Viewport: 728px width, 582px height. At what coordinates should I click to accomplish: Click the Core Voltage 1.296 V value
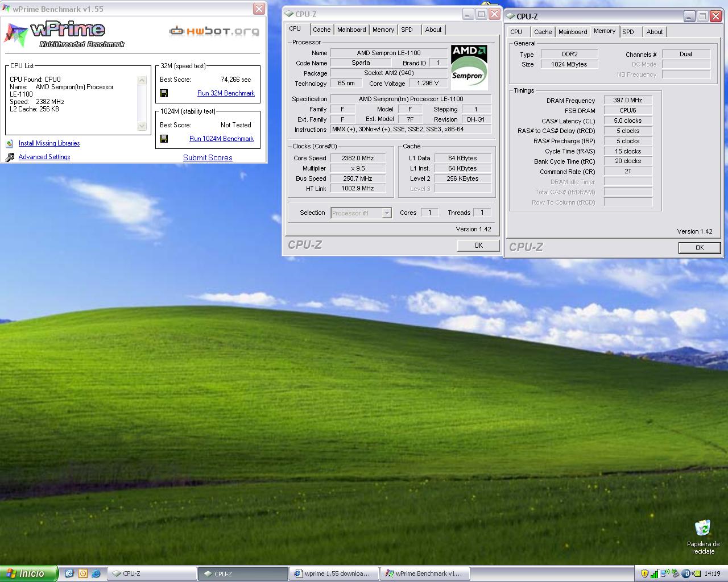[x=428, y=83]
